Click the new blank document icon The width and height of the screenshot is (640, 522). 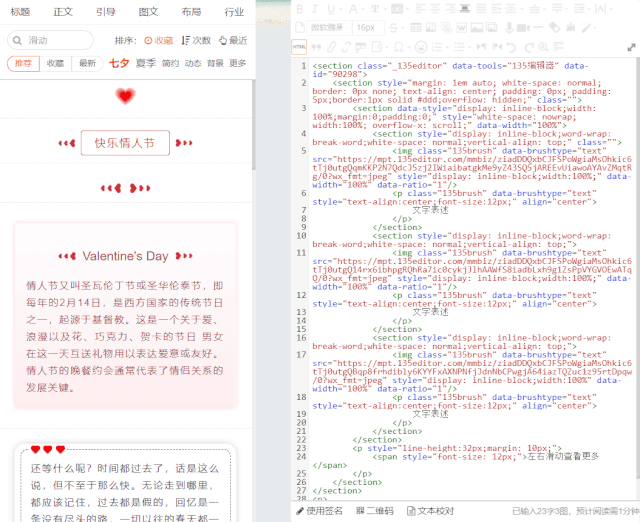[x=300, y=27]
